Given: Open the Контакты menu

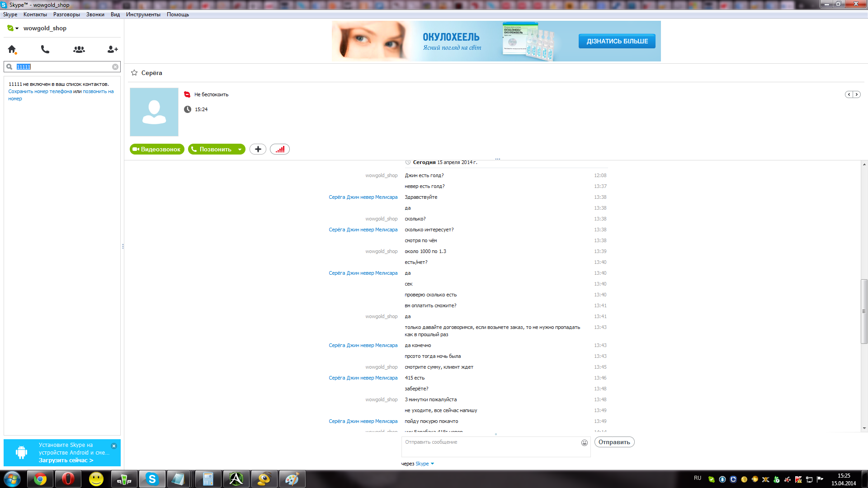Looking at the screenshot, I should (x=35, y=14).
